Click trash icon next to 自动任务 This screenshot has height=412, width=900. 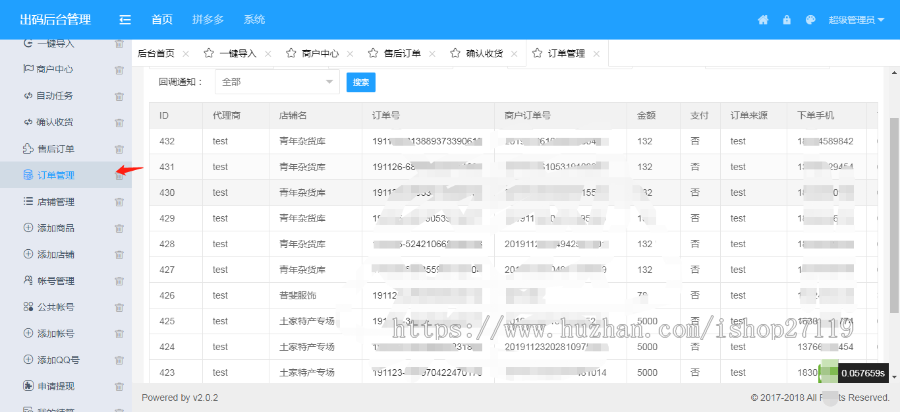tap(119, 96)
